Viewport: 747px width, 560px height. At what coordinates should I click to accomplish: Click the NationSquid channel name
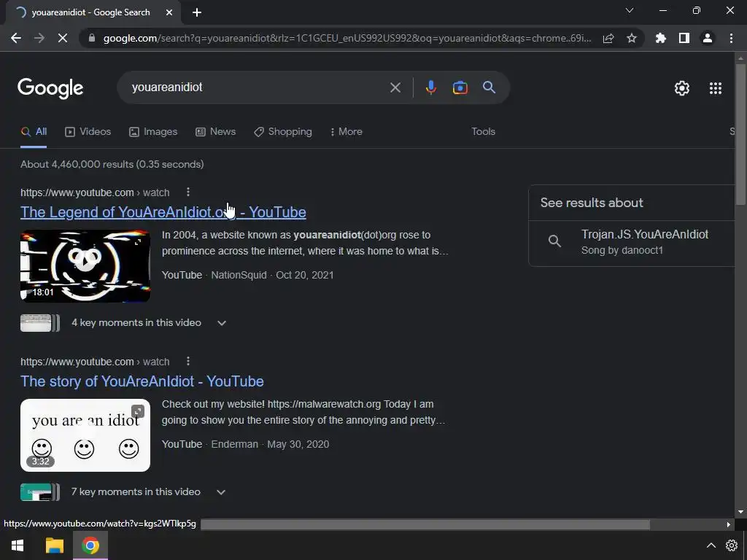click(x=239, y=275)
